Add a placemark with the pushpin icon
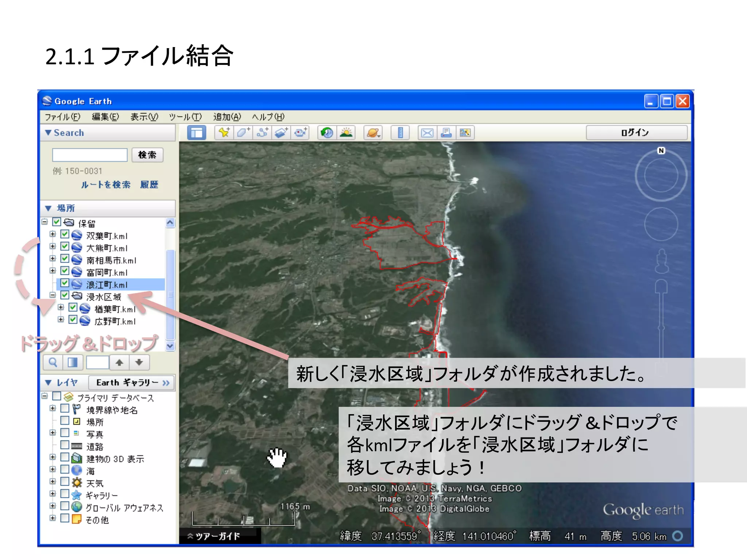Screen dimensions: 747x560 (x=224, y=133)
